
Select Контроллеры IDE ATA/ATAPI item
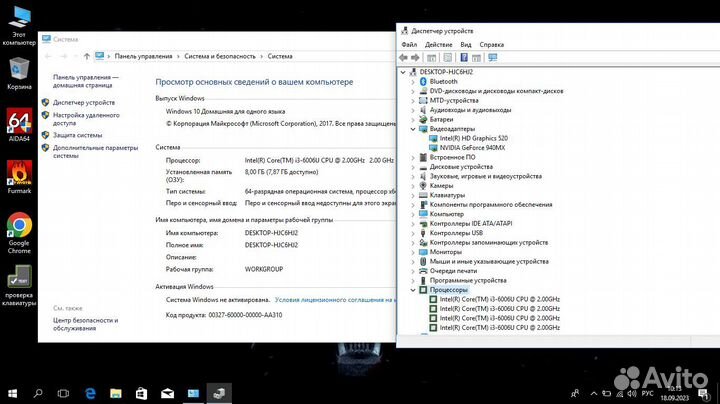click(x=471, y=224)
